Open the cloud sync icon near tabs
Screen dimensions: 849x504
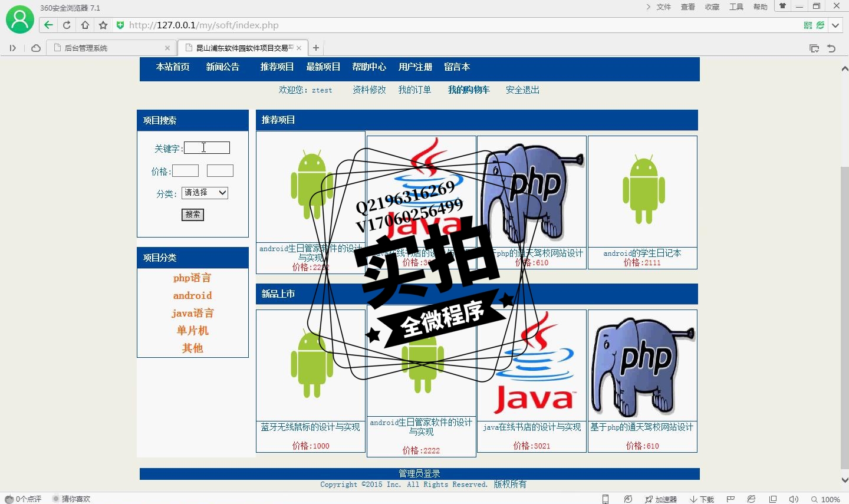point(36,48)
